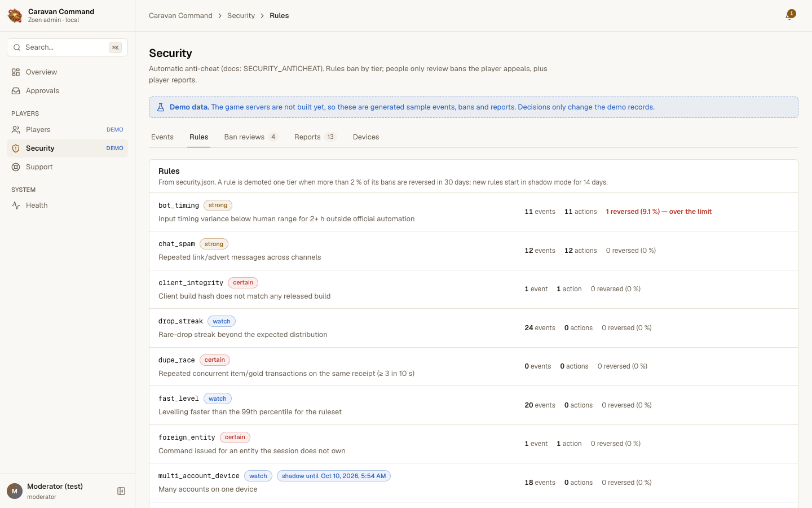Click the moderator avatar M
This screenshot has width=812, height=508.
(15, 491)
